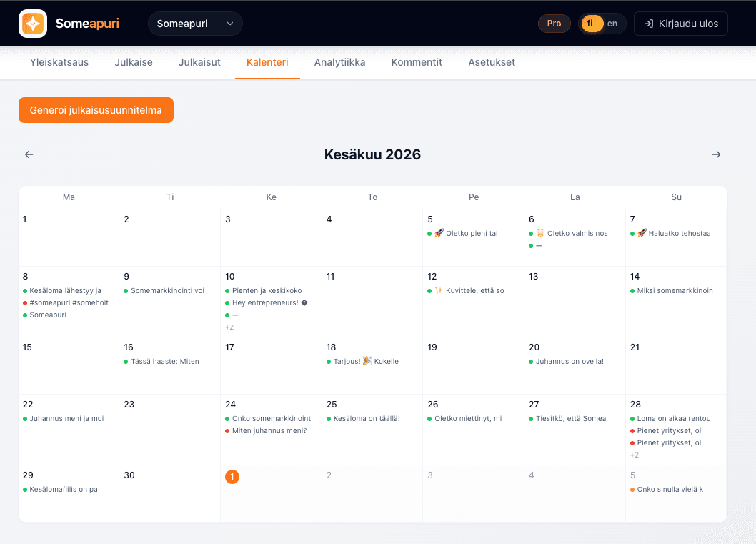Open the Someapuri account dropdown
The height and width of the screenshot is (544, 756).
point(195,24)
